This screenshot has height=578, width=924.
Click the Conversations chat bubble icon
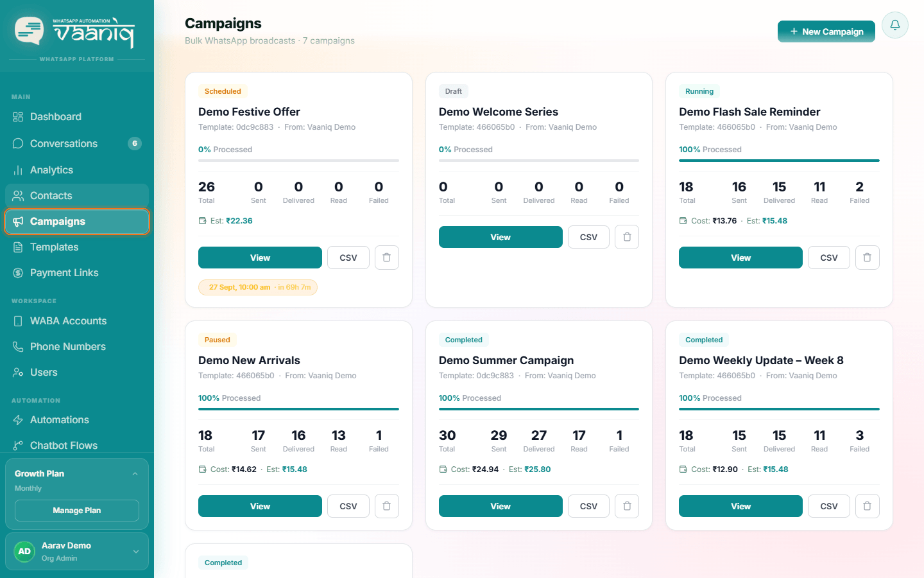[x=18, y=143]
